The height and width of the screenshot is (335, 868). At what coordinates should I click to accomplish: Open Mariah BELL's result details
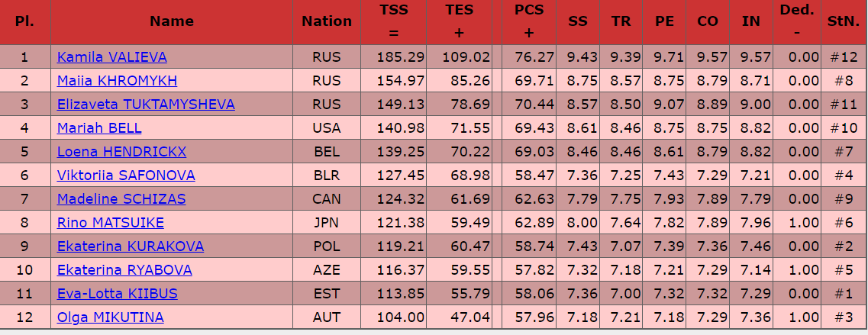[99, 128]
